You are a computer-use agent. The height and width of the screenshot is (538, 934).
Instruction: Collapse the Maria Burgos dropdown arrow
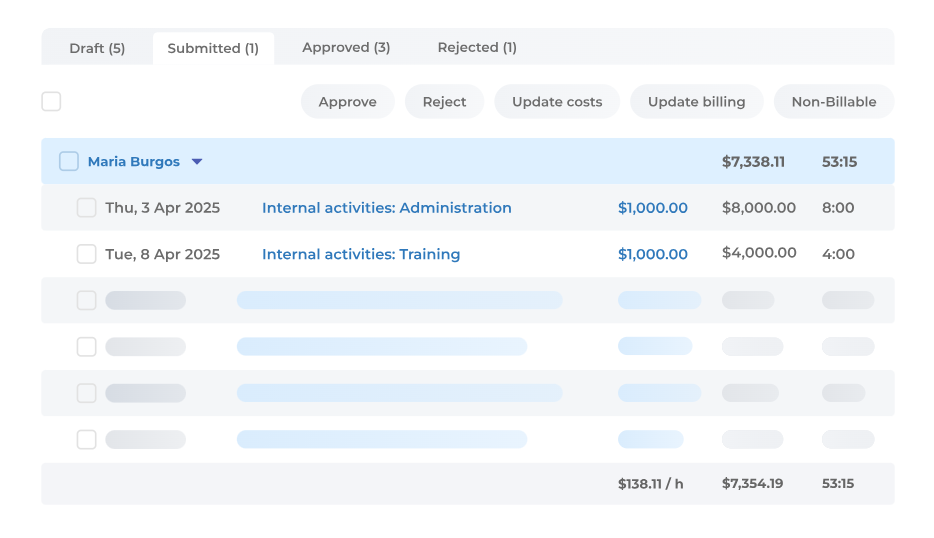197,162
